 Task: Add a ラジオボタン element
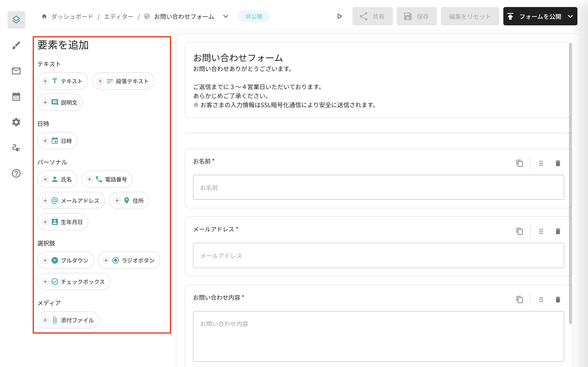click(x=129, y=260)
